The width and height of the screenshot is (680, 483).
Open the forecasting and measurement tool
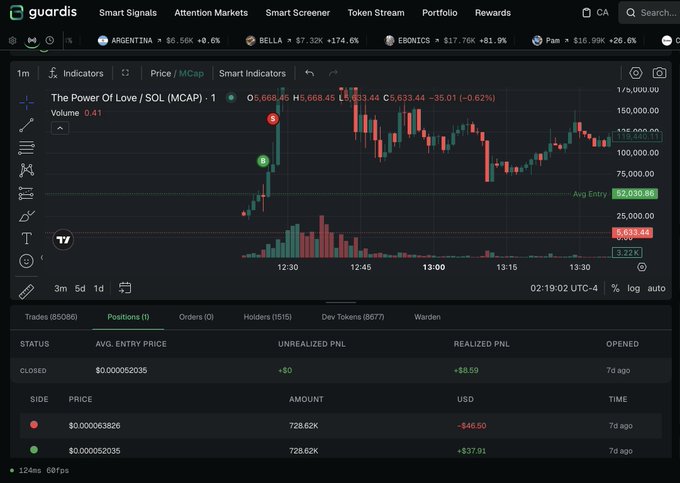(26, 193)
